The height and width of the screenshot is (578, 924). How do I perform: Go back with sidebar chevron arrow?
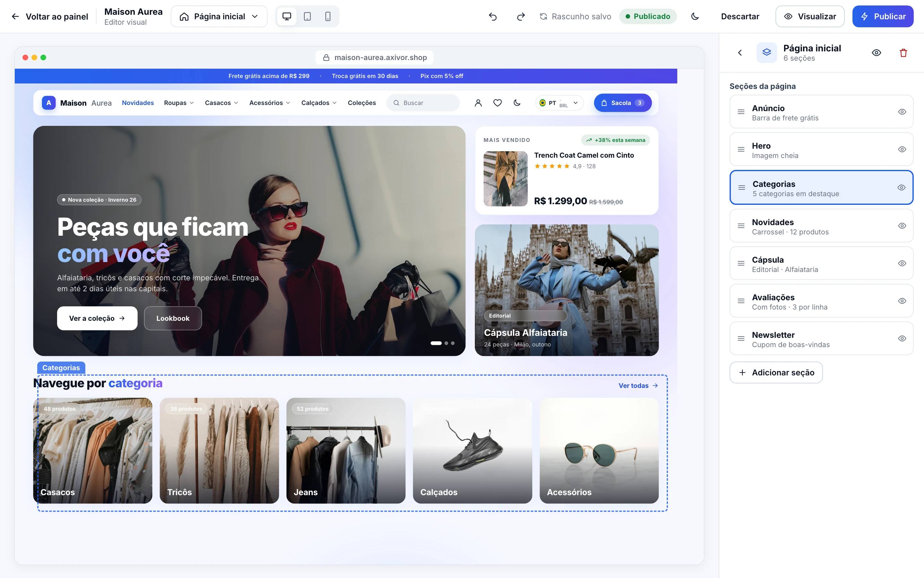[740, 53]
